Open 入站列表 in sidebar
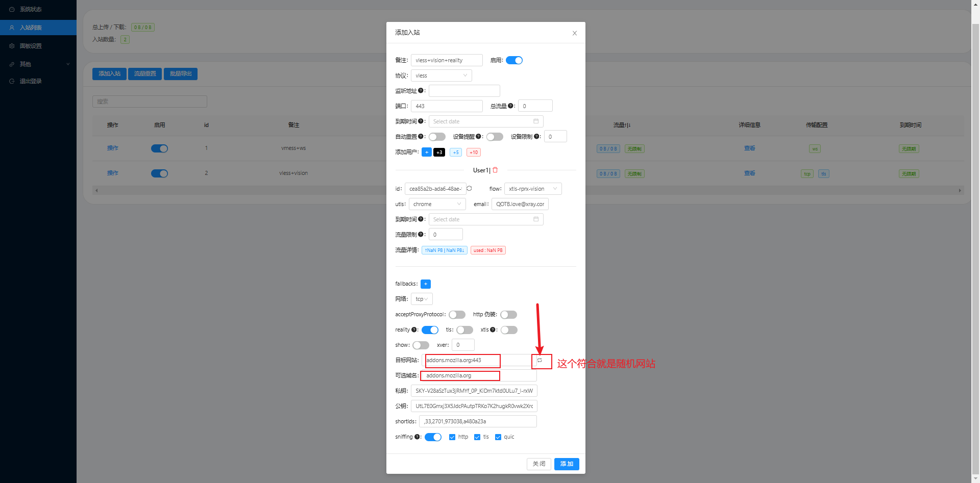Viewport: 980px width, 483px height. click(38, 28)
